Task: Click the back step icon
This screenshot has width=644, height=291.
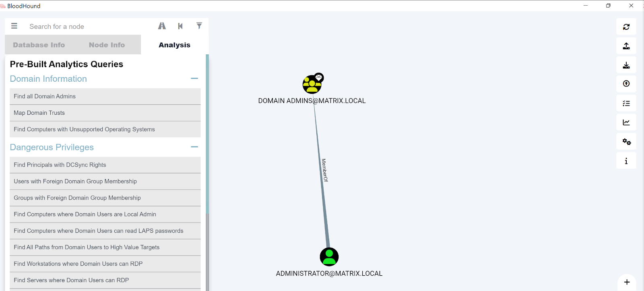Action: (x=180, y=26)
